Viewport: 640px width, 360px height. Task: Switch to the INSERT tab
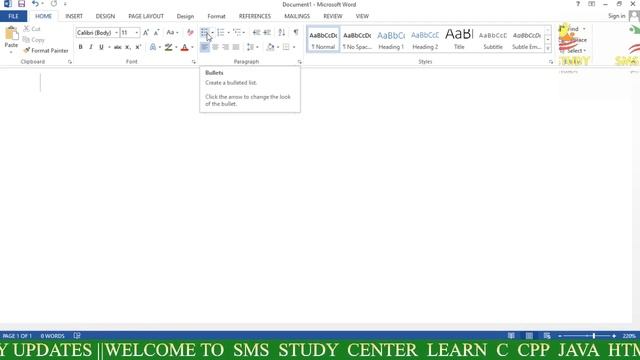point(74,16)
